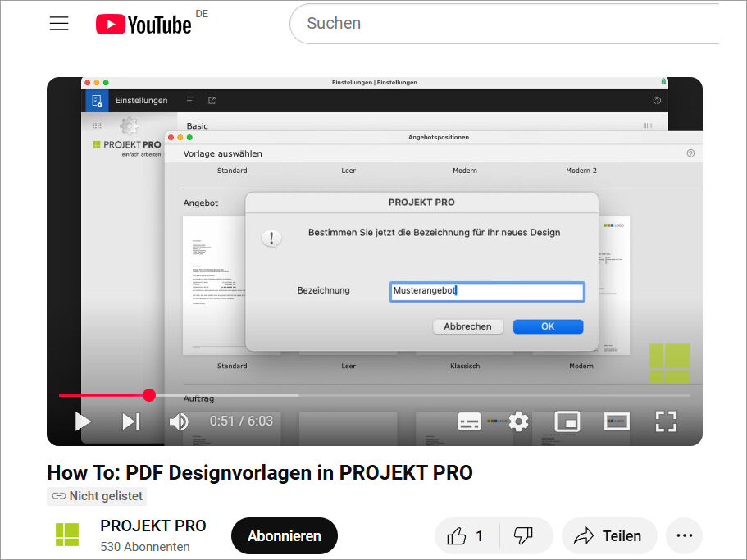Click the Basic heading in settings window
747x560 pixels.
click(198, 125)
